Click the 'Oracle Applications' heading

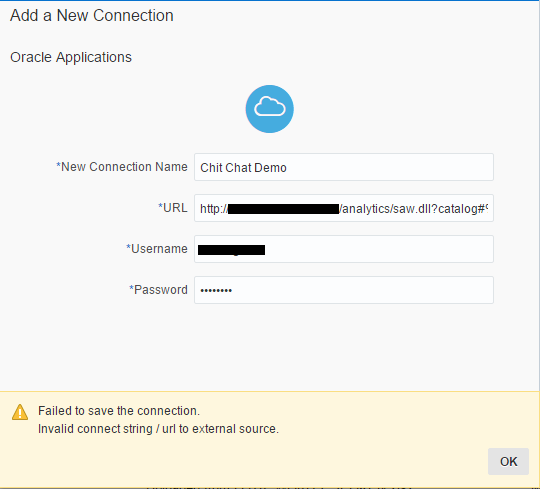pos(71,57)
